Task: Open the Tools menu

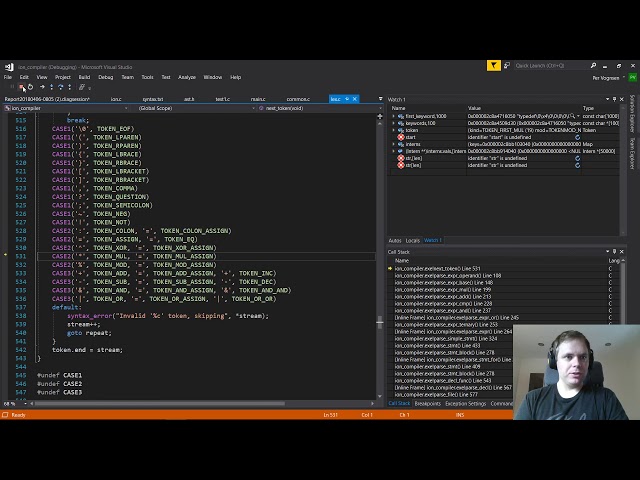Action: (147, 77)
